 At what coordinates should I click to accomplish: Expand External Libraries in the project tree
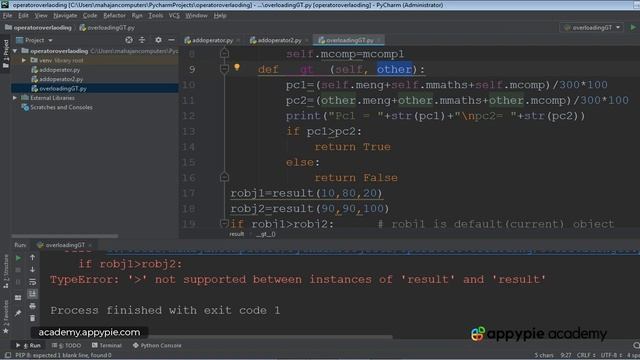point(15,98)
